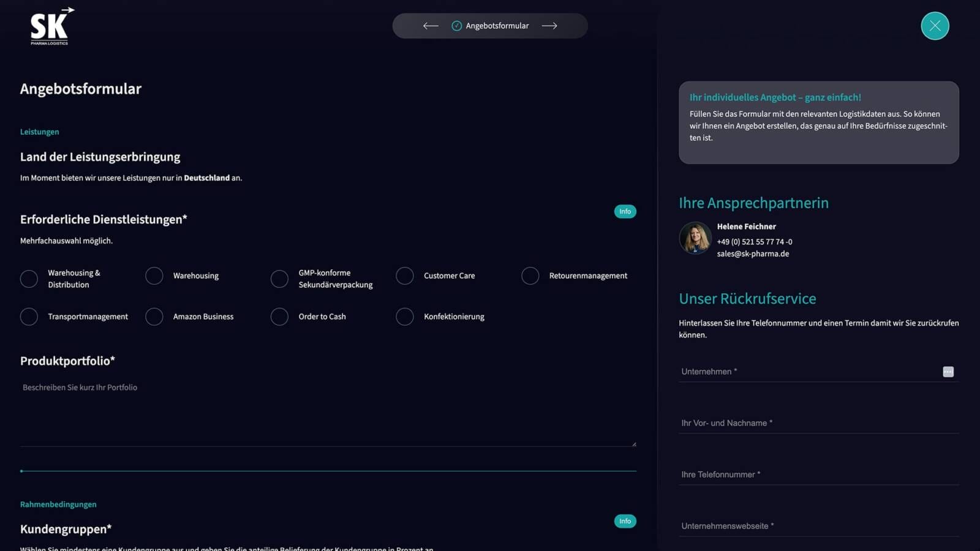Image resolution: width=980 pixels, height=551 pixels.
Task: Go back with the left arrow
Action: [431, 26]
